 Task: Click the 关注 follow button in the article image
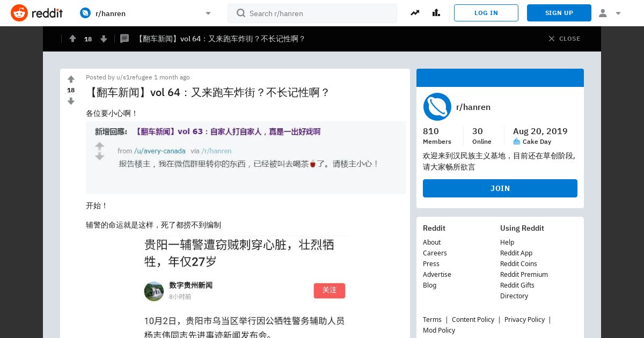point(330,290)
